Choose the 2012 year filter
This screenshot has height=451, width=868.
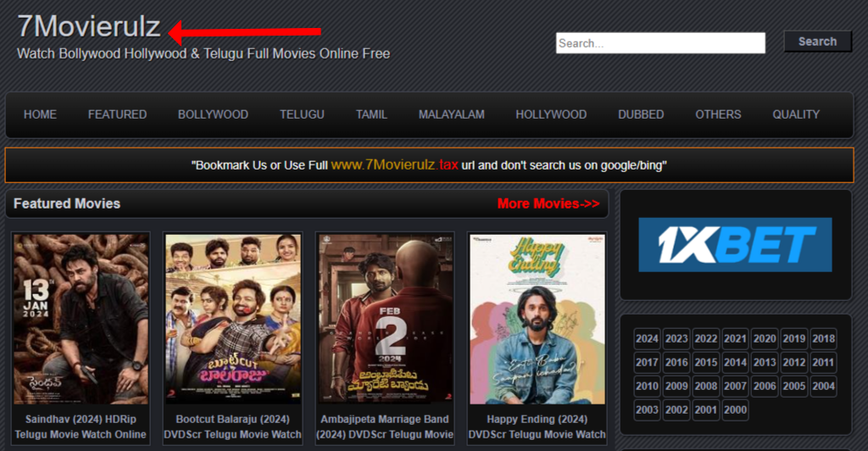[793, 363]
